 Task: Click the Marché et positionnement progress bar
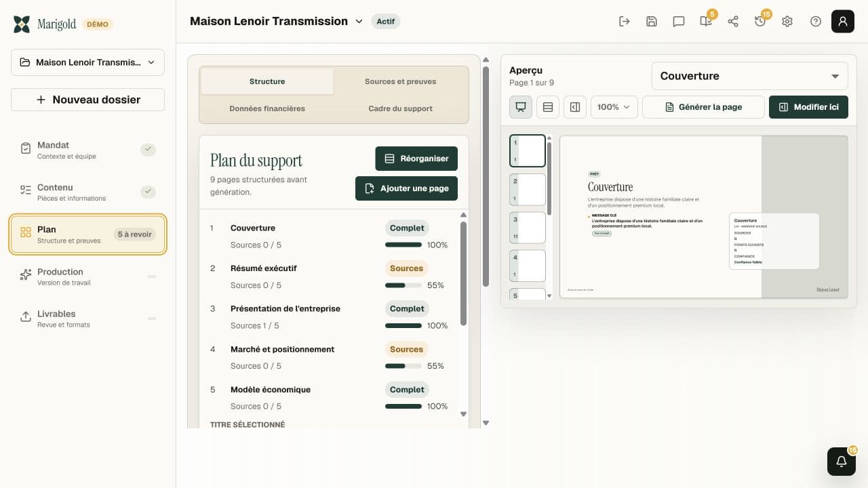[x=403, y=366]
